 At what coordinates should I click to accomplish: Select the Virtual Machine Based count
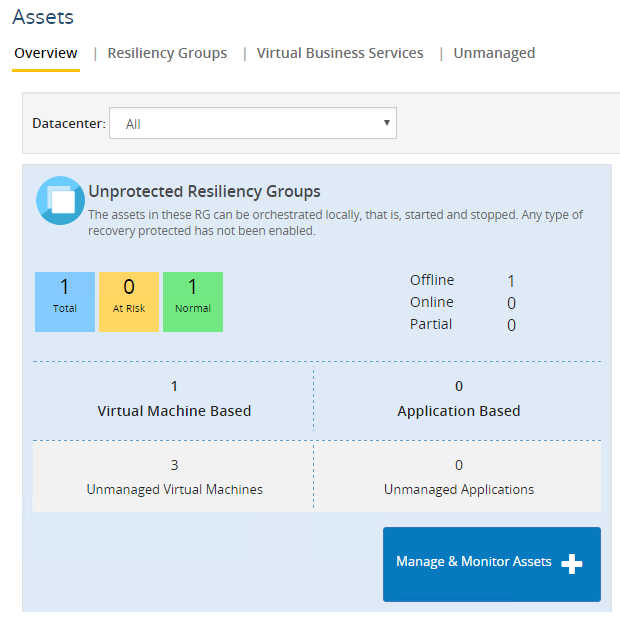174,386
